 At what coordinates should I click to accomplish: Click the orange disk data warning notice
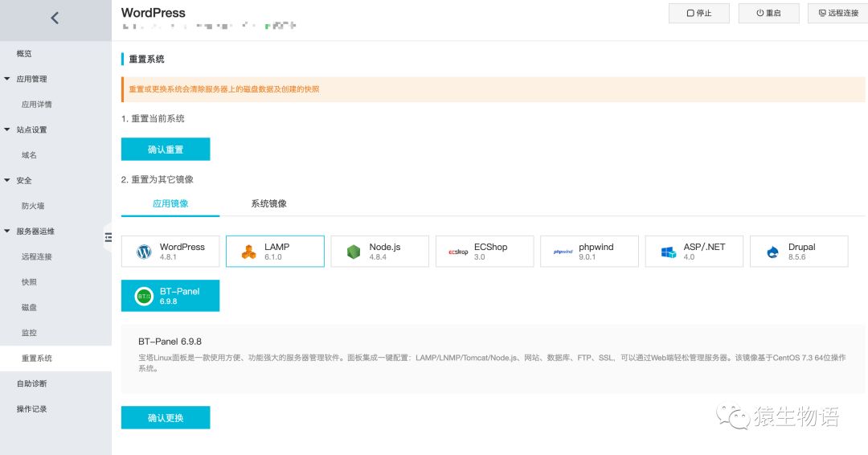[493, 89]
